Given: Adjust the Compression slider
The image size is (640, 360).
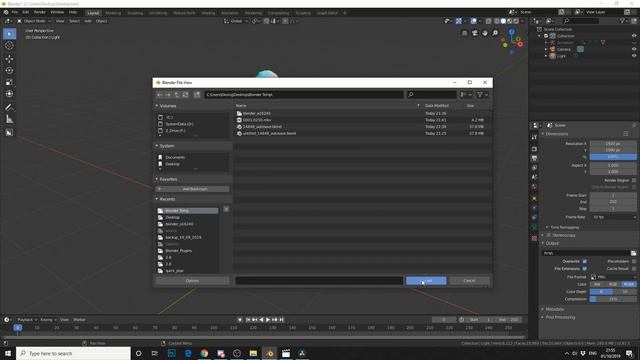Looking at the screenshot, I should [613, 299].
